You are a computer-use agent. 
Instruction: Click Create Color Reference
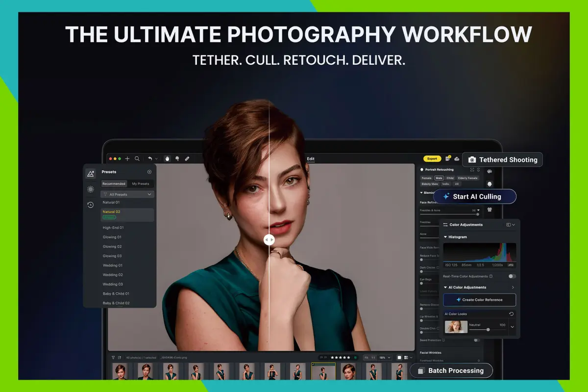480,300
